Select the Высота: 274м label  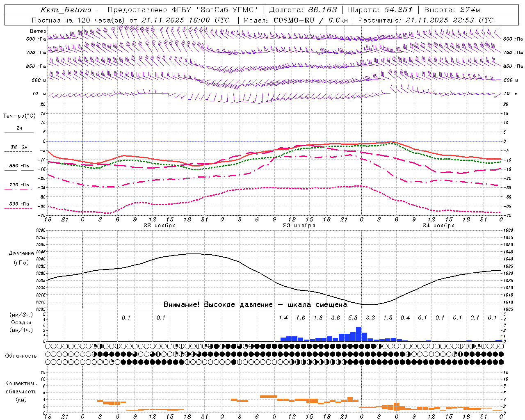click(x=452, y=10)
